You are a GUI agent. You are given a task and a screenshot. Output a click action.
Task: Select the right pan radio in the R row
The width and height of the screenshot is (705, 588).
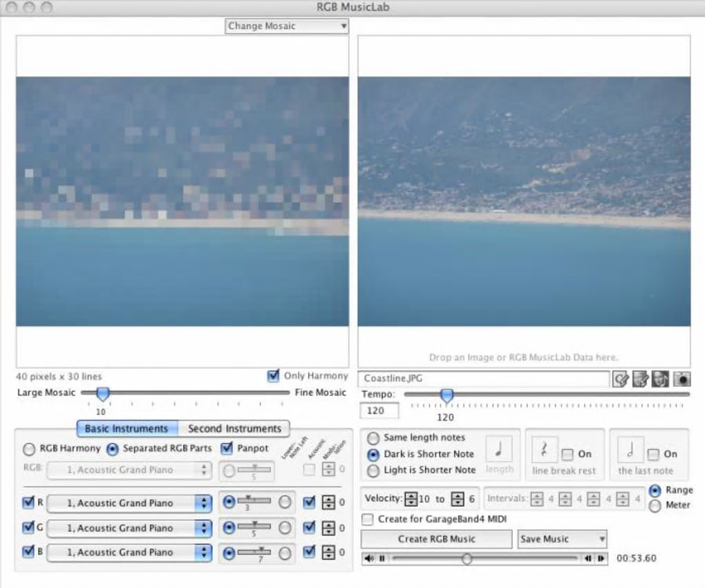[285, 502]
